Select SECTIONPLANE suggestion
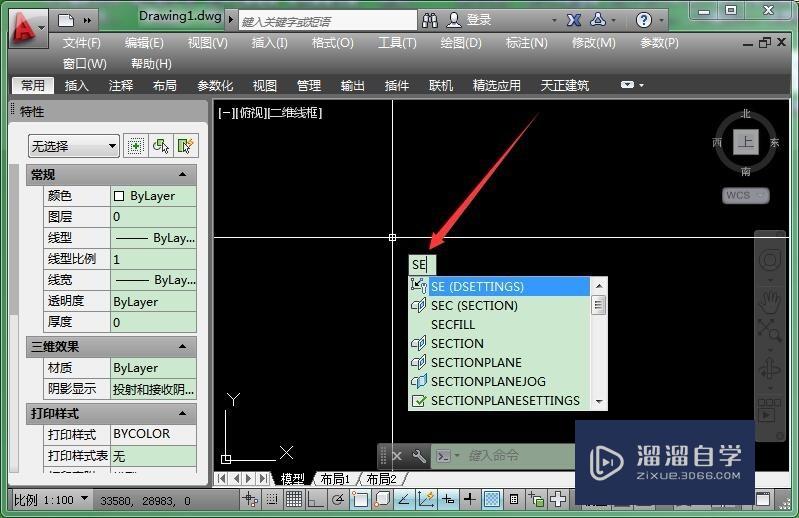 click(499, 363)
